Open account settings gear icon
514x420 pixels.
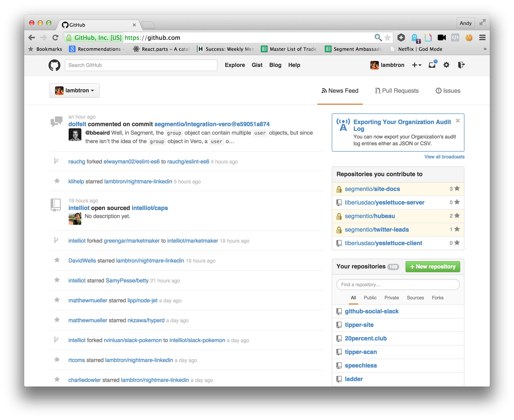(446, 65)
